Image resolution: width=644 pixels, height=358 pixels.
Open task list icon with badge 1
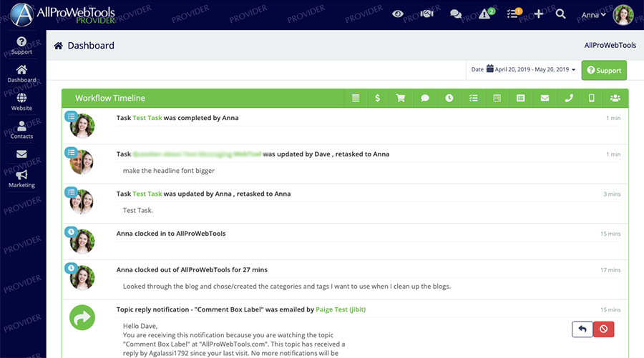click(x=513, y=14)
